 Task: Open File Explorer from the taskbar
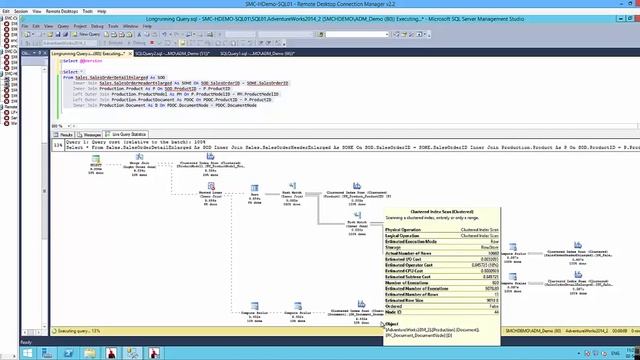click(90, 353)
